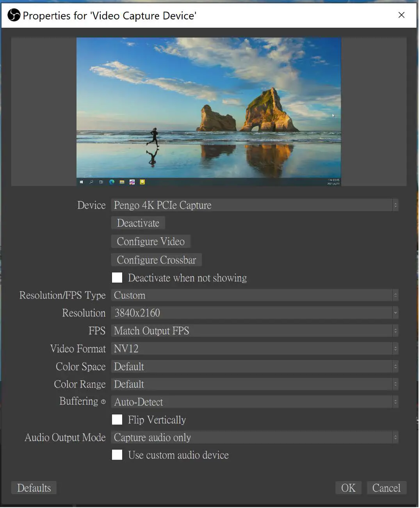The height and width of the screenshot is (508, 420).
Task: Click the dialog title 'Properties for 'Video Capture Device''
Action: 110,16
